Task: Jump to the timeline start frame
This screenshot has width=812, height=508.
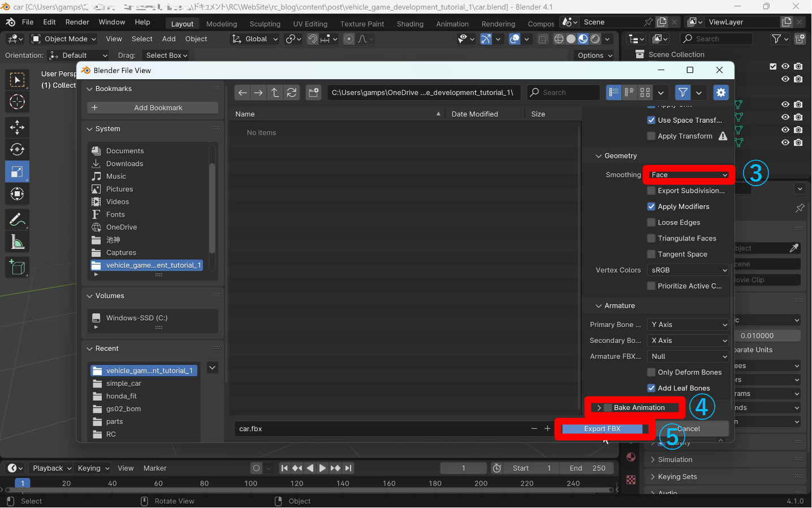Action: click(284, 468)
